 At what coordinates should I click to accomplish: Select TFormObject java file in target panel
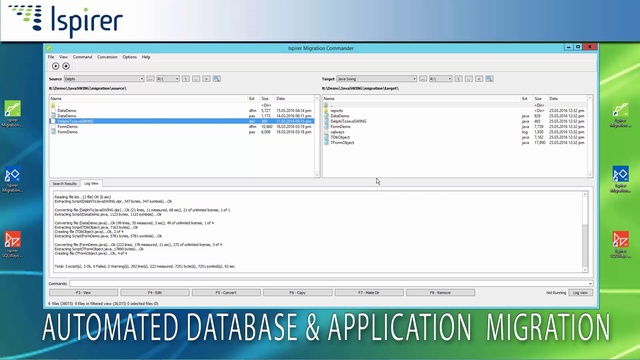click(455, 142)
